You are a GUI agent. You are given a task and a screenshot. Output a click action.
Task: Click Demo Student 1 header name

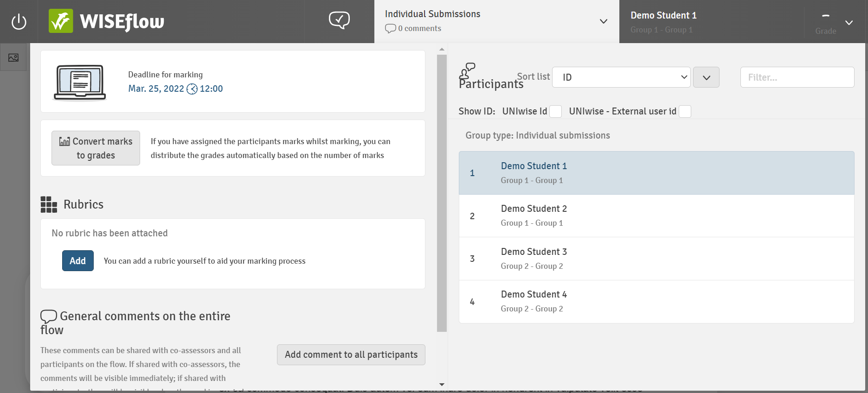[663, 15]
